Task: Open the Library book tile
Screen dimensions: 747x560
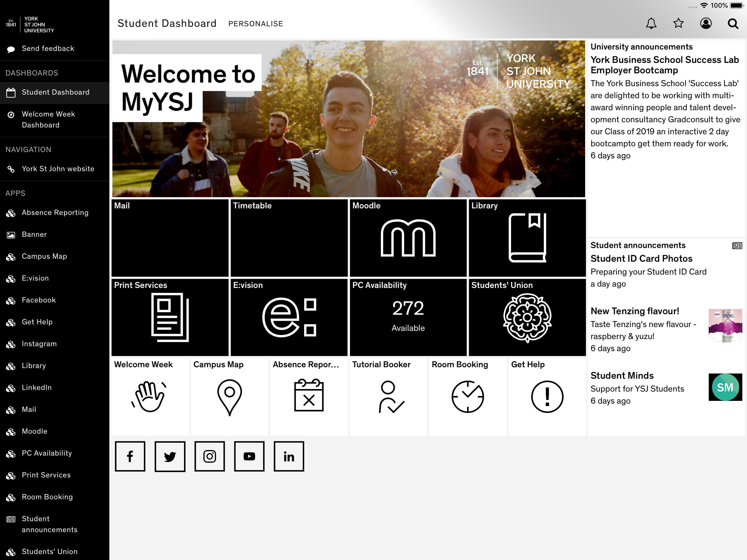Action: pos(527,238)
